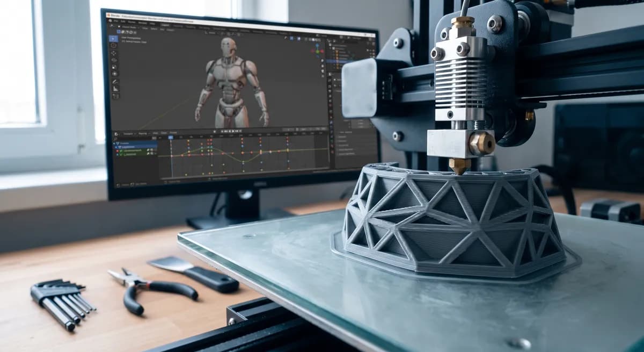644x352 pixels.
Task: Select the Scale tool
Action: [x=114, y=67]
